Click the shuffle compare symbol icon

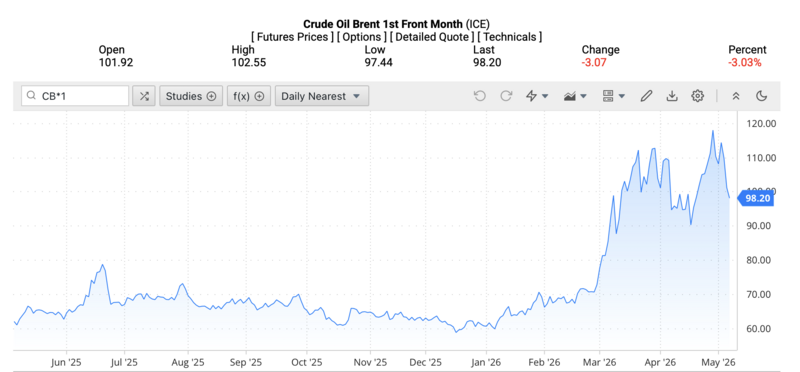click(x=144, y=96)
